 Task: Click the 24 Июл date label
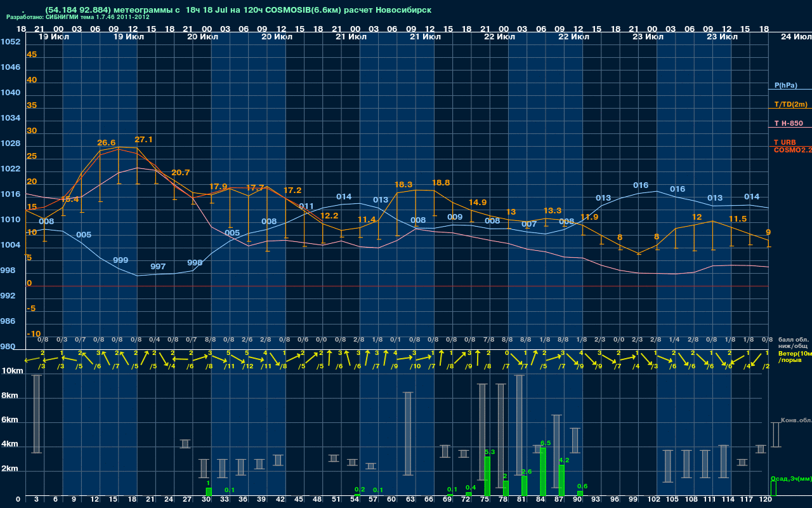click(x=796, y=37)
